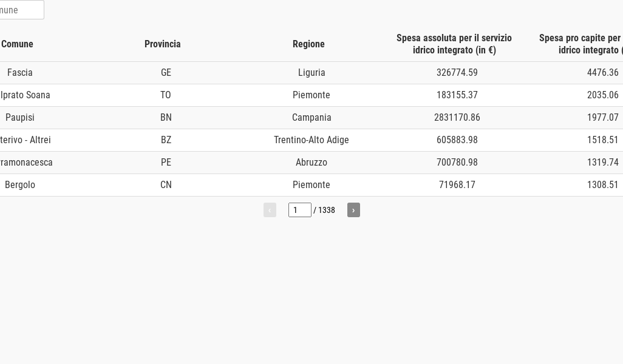Select the Bergolo comune cell
Screen dimensions: 623x364
(x=20, y=185)
